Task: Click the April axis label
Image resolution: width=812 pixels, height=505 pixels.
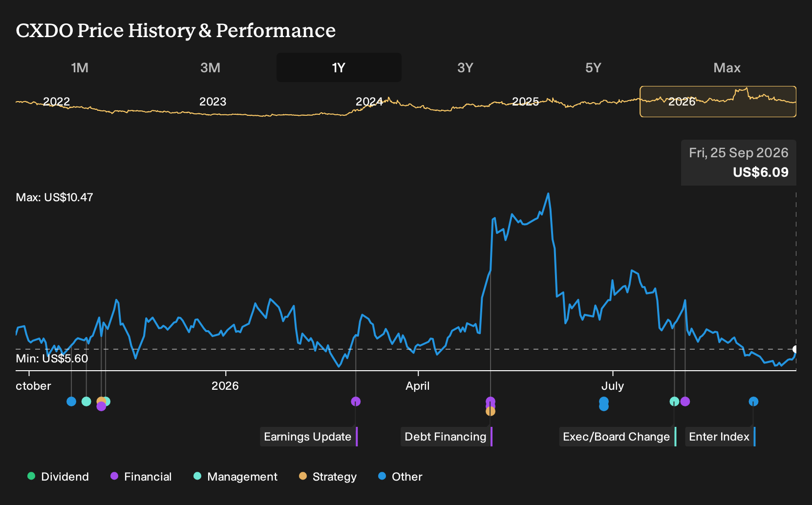Action: (418, 386)
